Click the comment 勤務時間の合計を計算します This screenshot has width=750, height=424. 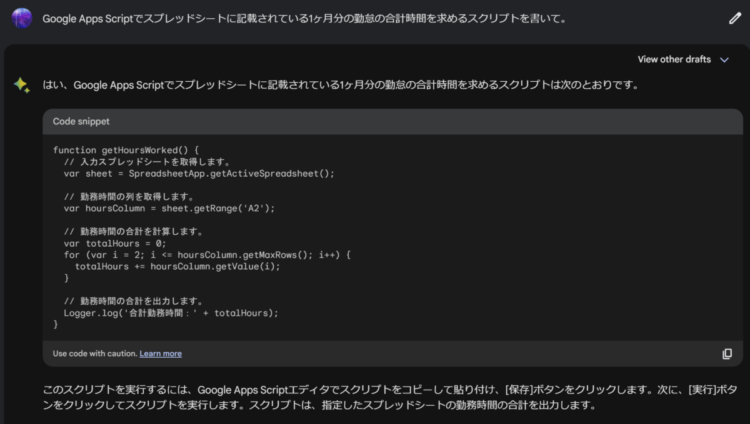point(133,232)
